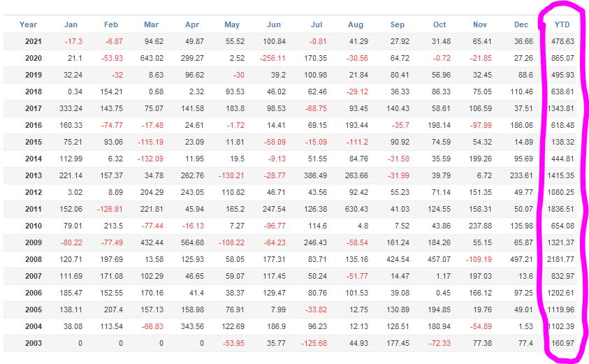Click the Mar column header
The width and height of the screenshot is (589, 364).
[x=151, y=24]
